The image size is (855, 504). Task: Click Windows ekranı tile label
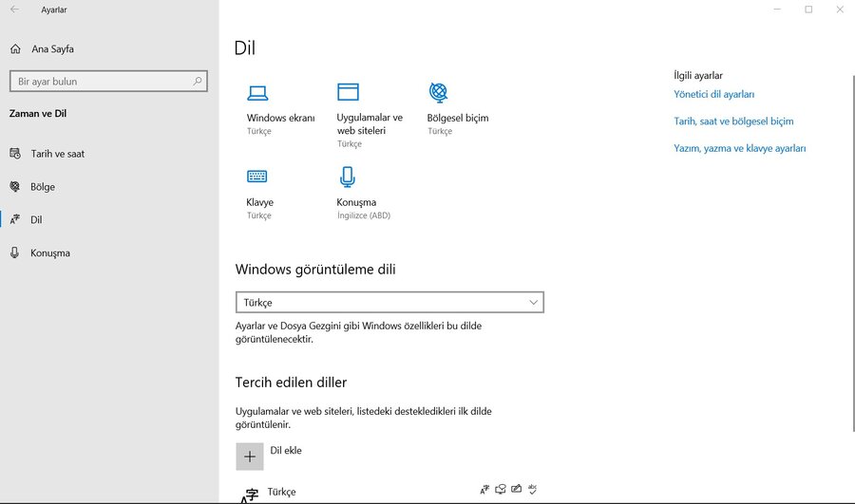point(280,118)
